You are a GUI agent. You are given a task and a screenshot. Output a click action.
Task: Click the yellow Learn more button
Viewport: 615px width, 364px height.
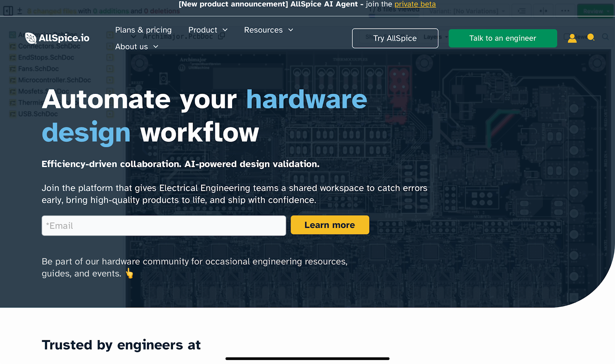[330, 225]
